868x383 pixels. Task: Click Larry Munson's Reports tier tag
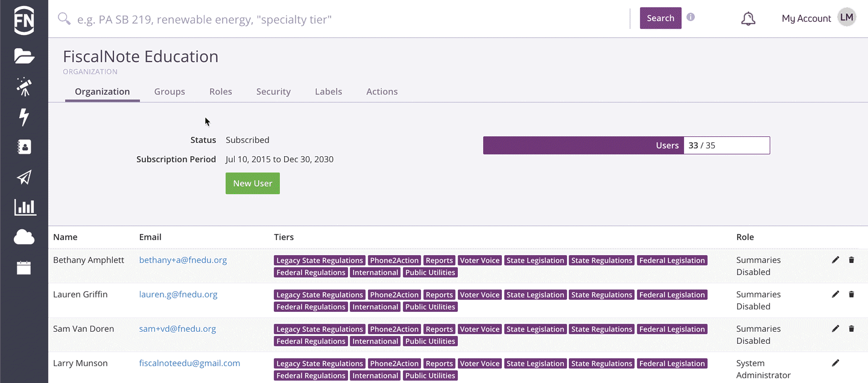point(439,364)
